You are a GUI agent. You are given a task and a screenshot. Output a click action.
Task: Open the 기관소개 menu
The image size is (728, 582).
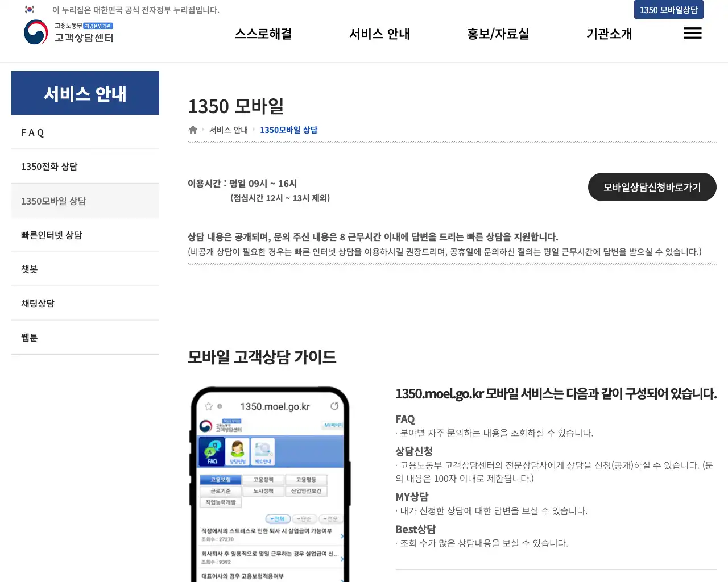point(609,34)
